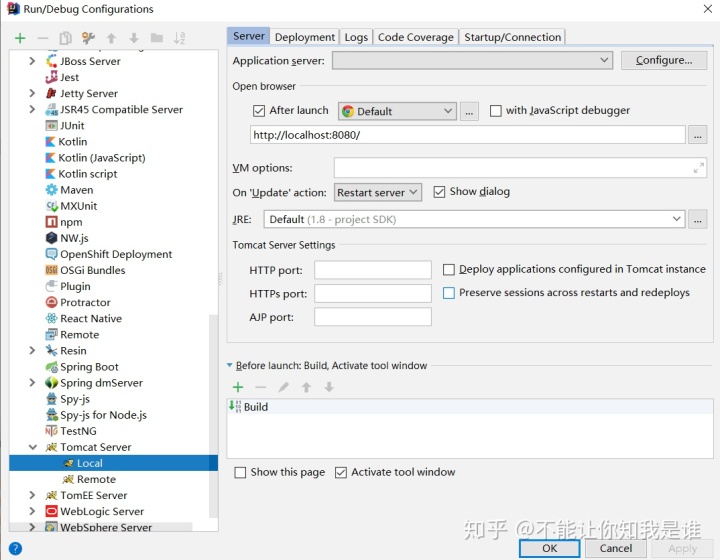The height and width of the screenshot is (560, 720).
Task: Add a Before launch task with plus icon
Action: [x=238, y=387]
